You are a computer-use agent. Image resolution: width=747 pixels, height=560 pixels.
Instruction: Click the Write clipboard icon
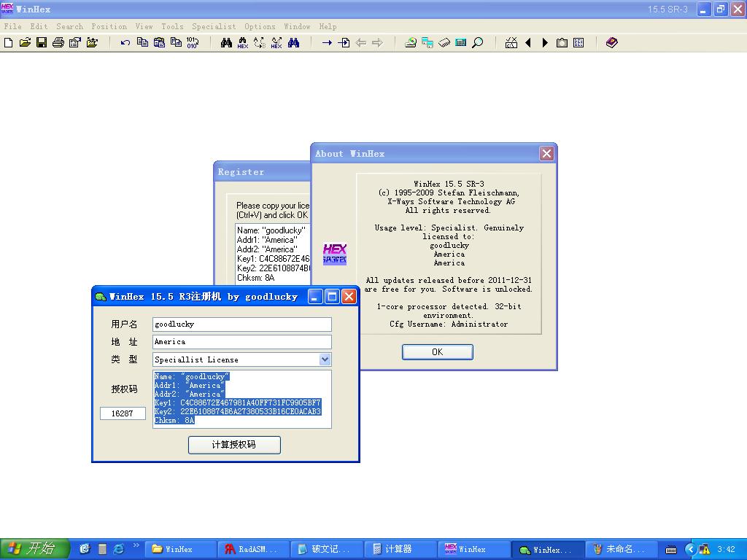pos(176,43)
